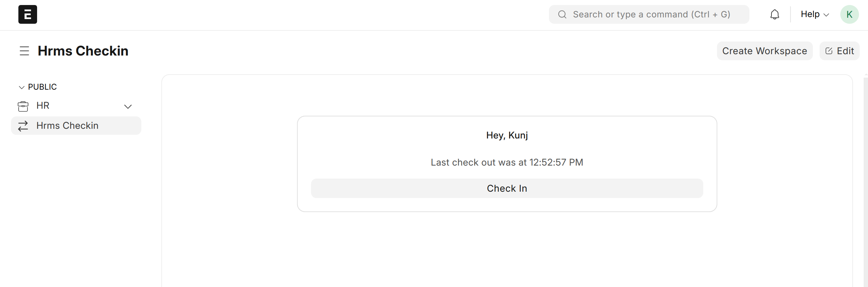Focus the search or command input field
Screen dimensions: 868x287
click(651, 14)
